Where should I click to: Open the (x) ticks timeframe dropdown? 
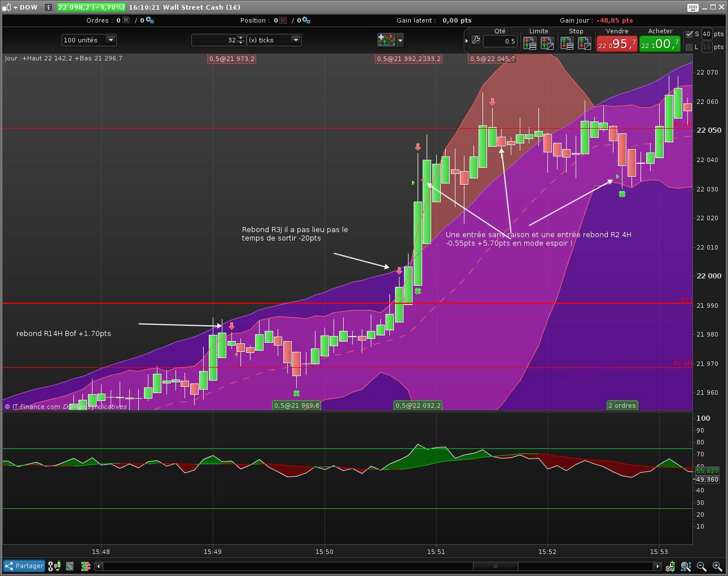click(274, 40)
